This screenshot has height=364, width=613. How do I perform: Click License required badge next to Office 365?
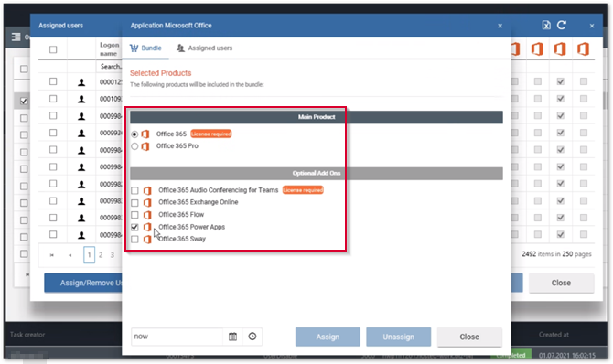point(211,134)
